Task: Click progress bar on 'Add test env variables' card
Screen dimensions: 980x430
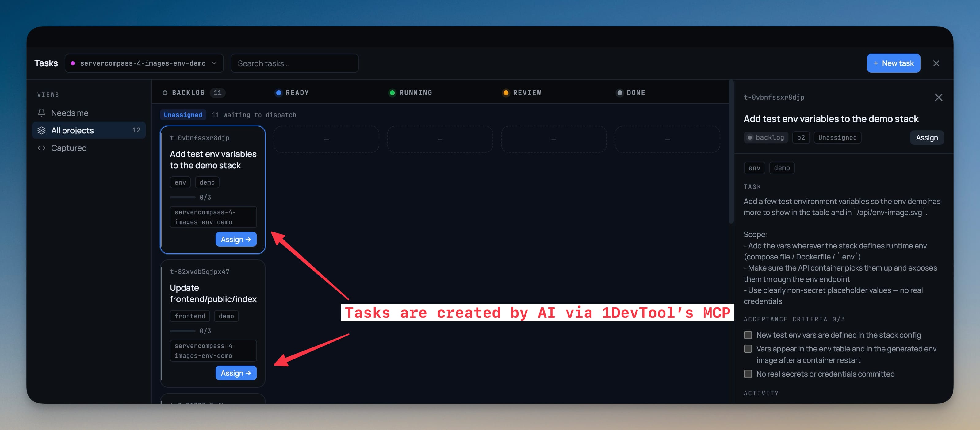Action: click(183, 198)
